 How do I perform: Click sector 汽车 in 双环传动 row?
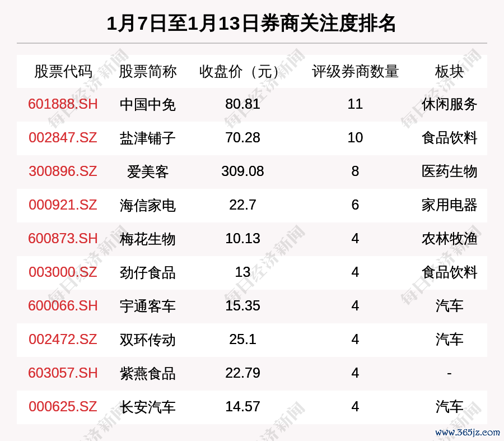click(x=449, y=340)
